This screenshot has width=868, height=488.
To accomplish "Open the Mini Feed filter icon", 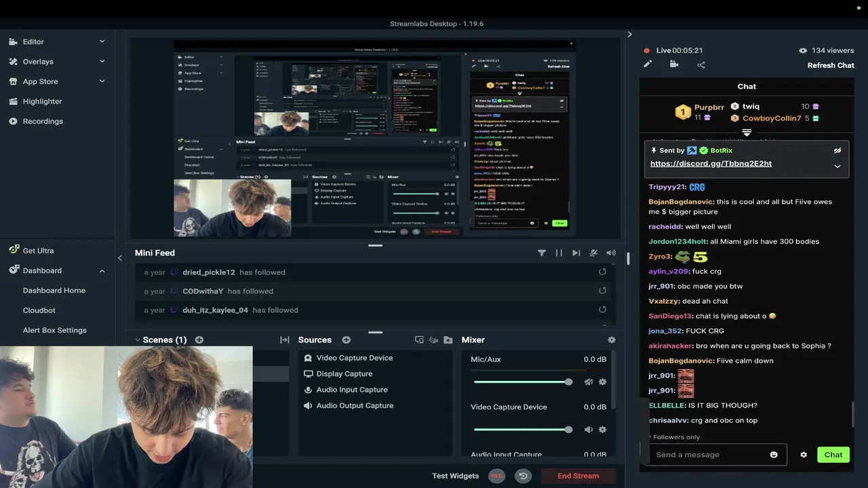I will tap(542, 253).
